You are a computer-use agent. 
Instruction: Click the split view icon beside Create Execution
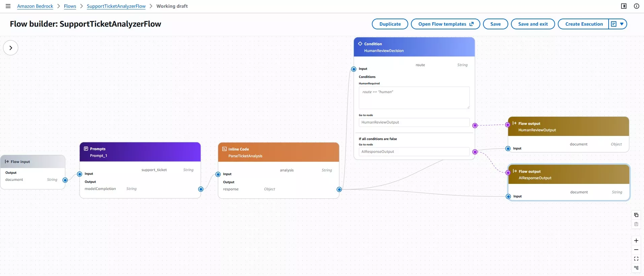click(614, 24)
